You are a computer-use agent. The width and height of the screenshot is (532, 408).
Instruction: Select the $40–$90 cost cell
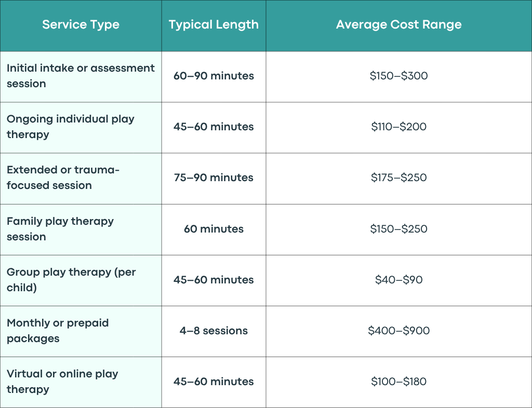398,280
